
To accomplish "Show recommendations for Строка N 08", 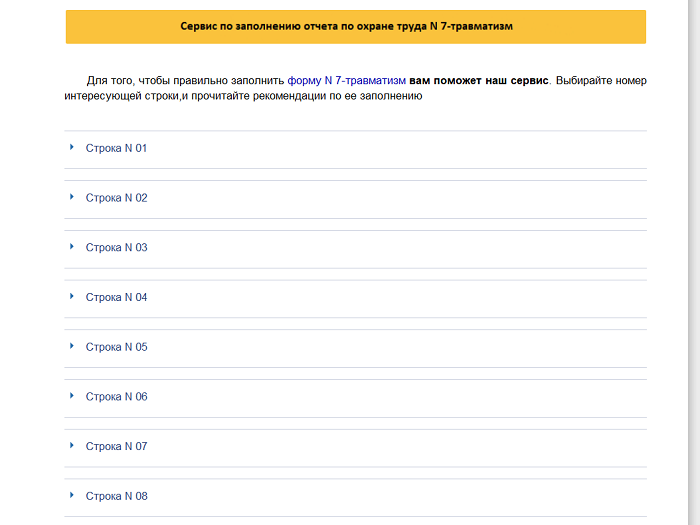I will pyautogui.click(x=117, y=496).
